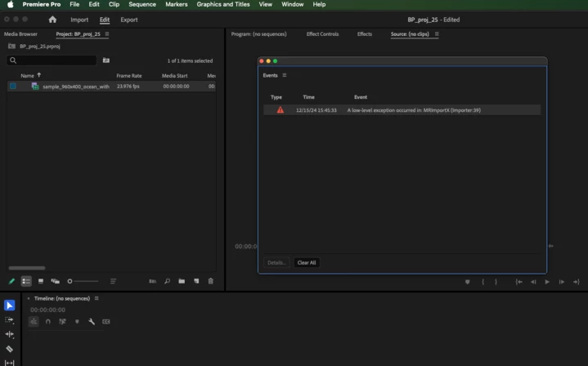The height and width of the screenshot is (366, 588).
Task: Open the Effect Controls tab
Action: click(322, 33)
